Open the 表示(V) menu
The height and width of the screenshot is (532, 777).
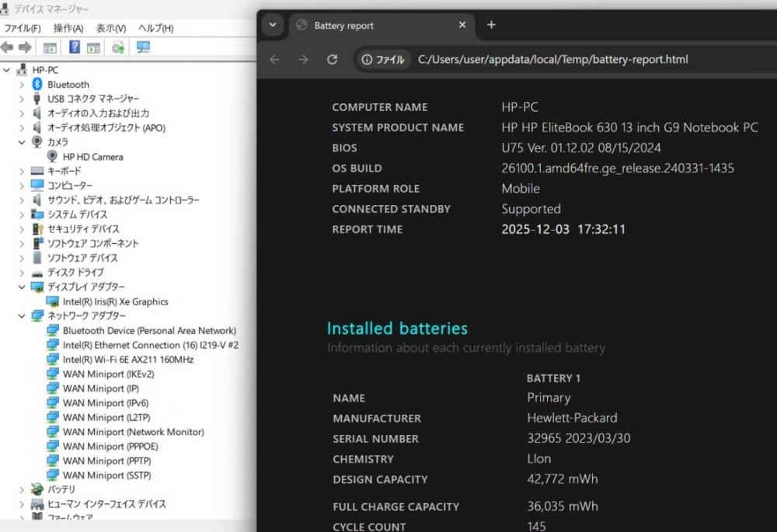pos(111,28)
